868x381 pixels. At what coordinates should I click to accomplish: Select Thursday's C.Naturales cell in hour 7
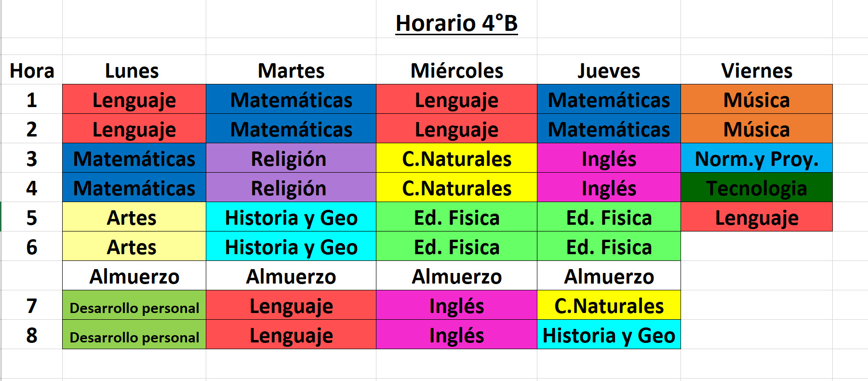point(609,306)
